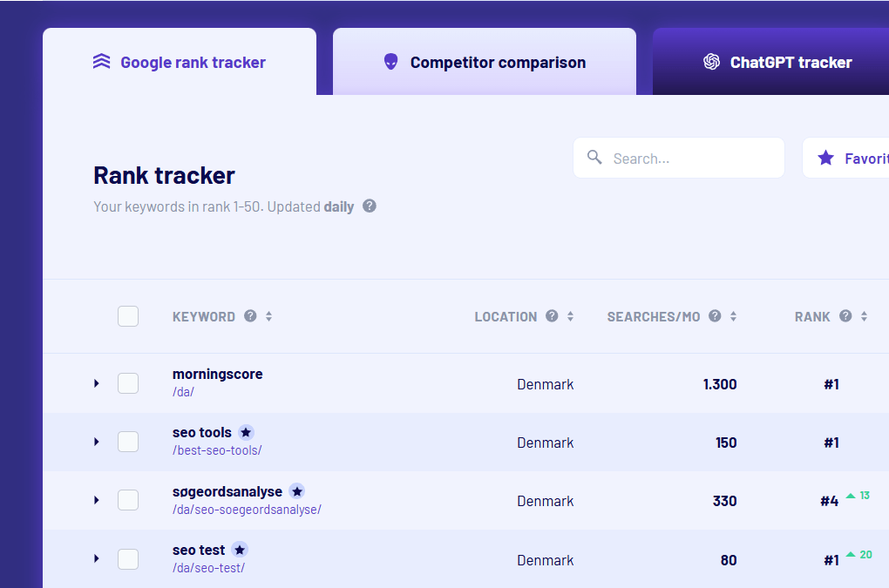
Task: Click the help icon beside SEARCHES/MO header
Action: click(716, 316)
